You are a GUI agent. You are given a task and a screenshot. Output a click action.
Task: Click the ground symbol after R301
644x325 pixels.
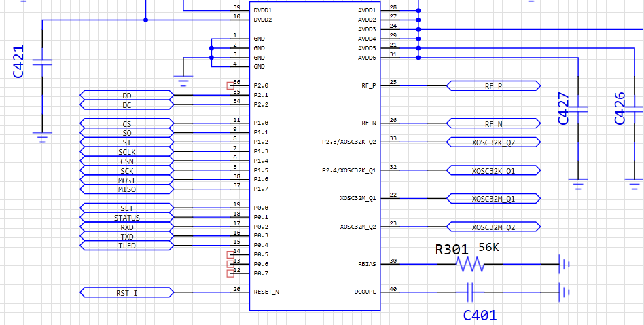point(564,264)
